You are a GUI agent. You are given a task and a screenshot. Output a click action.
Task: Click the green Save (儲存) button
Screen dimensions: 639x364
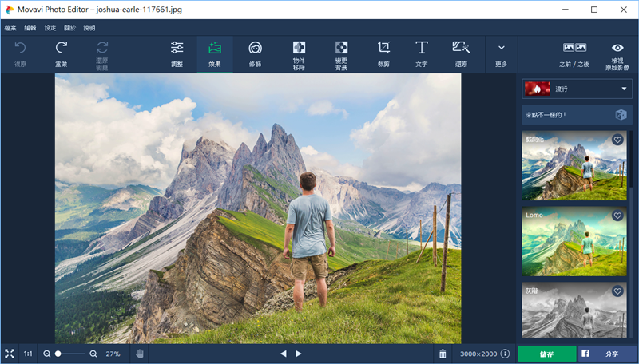(x=547, y=354)
